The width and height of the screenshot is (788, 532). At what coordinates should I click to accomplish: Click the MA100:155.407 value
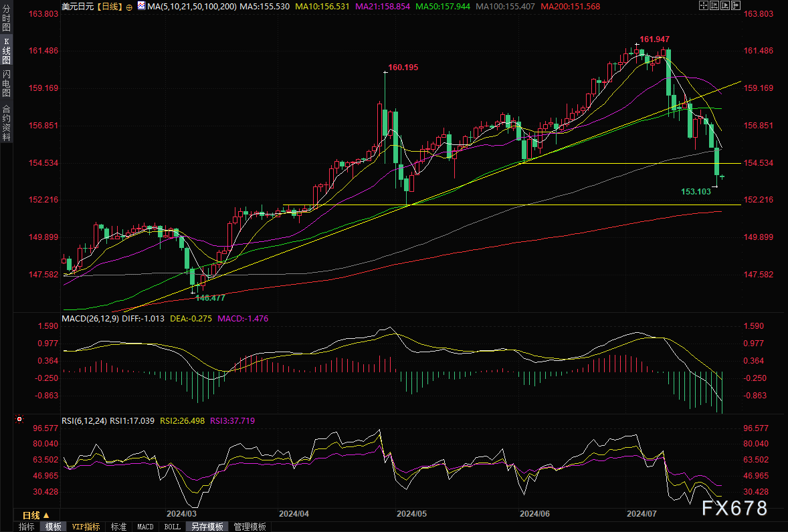coord(506,7)
